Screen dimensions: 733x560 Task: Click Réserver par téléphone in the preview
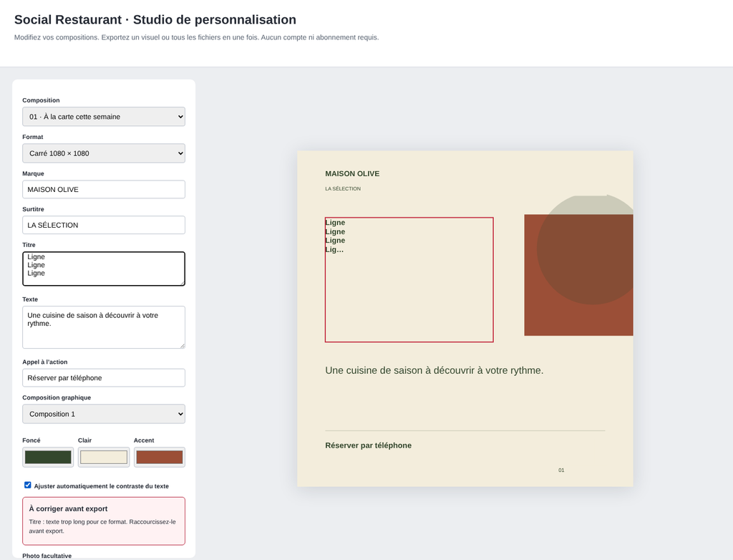click(369, 445)
